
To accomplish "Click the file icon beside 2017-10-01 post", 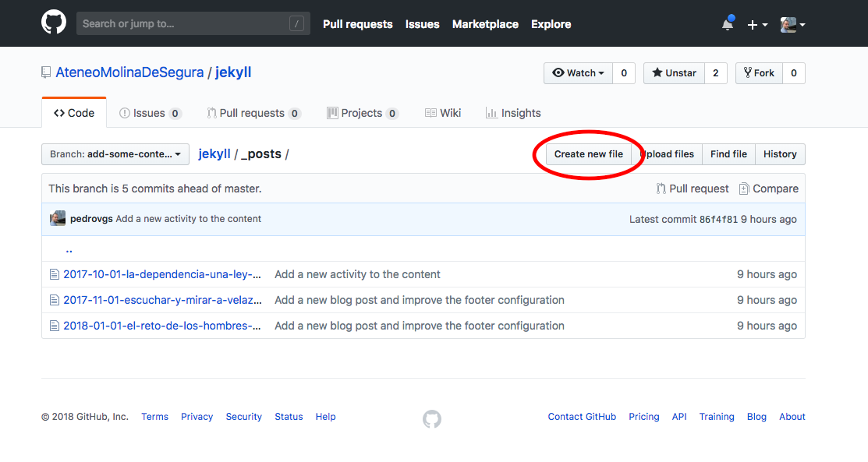I will [55, 274].
